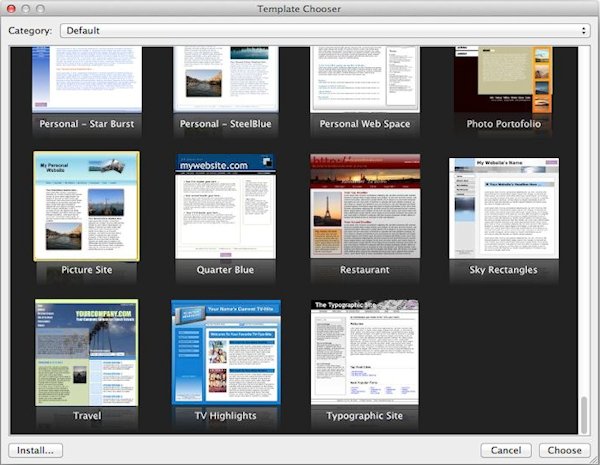Choose the Personal Web Space thumbnail
This screenshot has width=600, height=465.
(x=364, y=78)
